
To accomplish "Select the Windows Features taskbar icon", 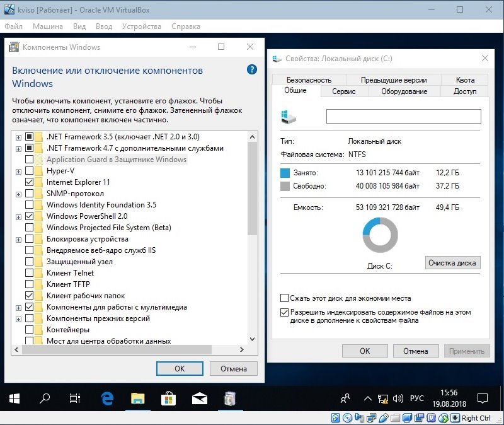I will tap(230, 399).
